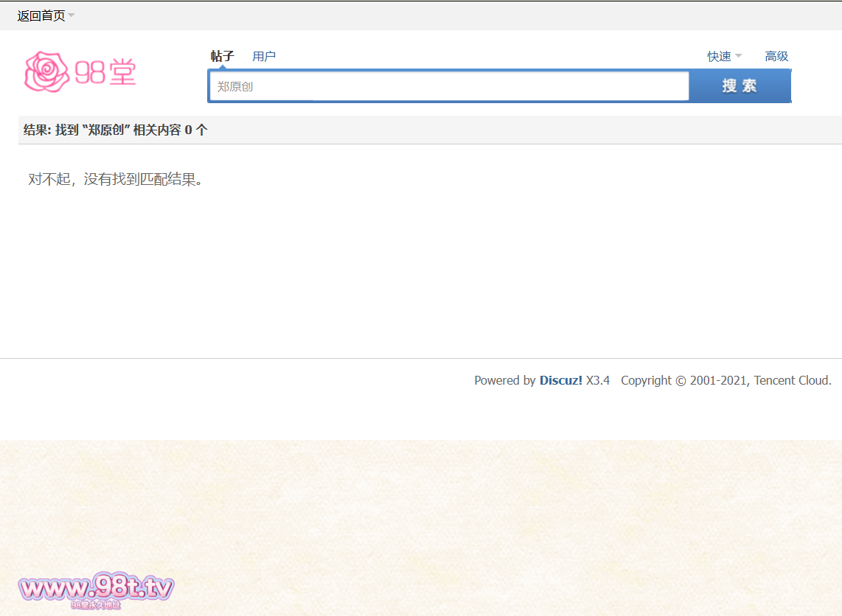Open the Discuz! link in footer
The width and height of the screenshot is (842, 616).
(x=560, y=380)
